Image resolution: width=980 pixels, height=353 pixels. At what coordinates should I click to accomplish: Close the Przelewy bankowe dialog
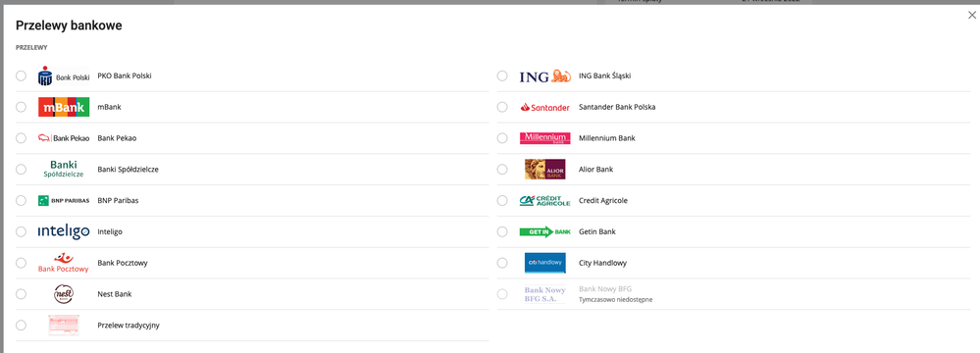point(972,16)
